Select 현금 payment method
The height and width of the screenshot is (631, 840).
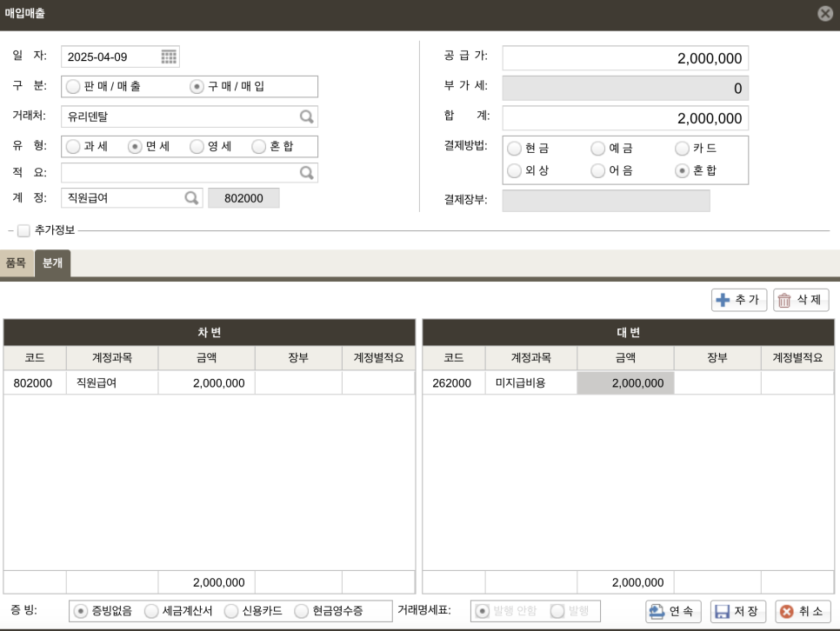pyautogui.click(x=514, y=149)
